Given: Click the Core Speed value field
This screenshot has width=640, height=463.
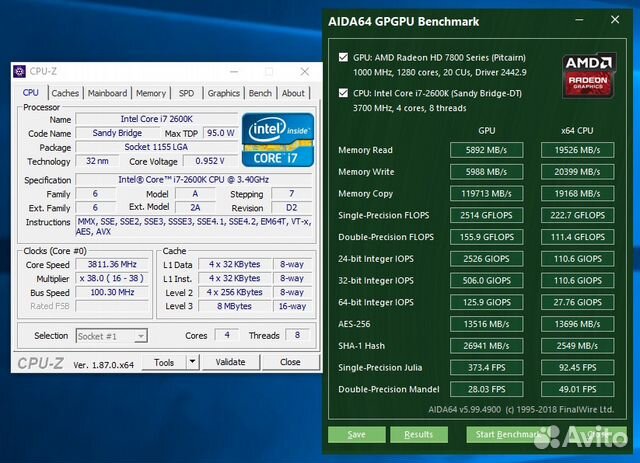Looking at the screenshot, I should coord(113,264).
